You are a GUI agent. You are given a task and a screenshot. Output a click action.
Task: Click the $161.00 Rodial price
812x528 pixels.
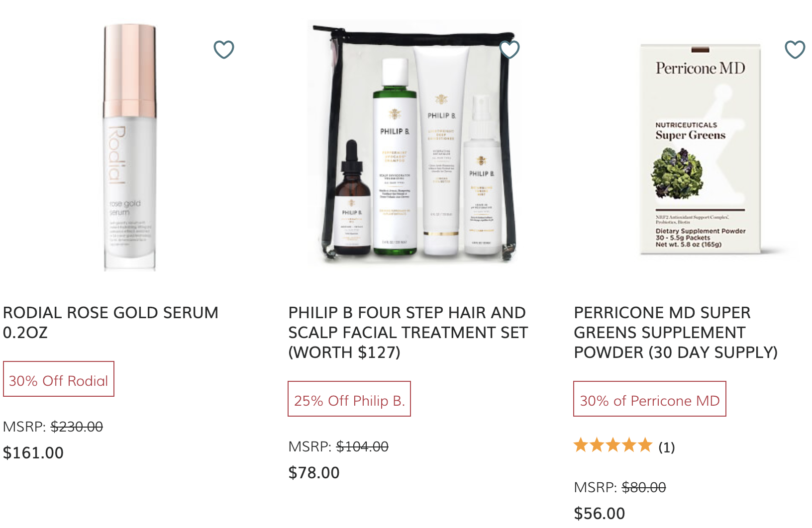33,452
